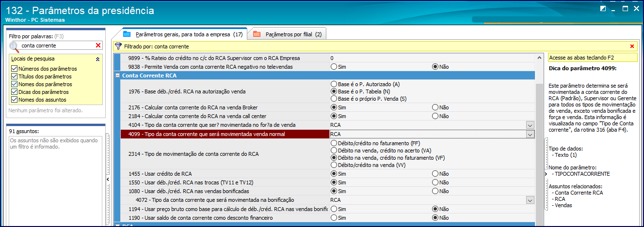Image resolution: width=644 pixels, height=227 pixels.
Task: Choose Débito/crédito no faturamento (FF)
Action: point(334,143)
